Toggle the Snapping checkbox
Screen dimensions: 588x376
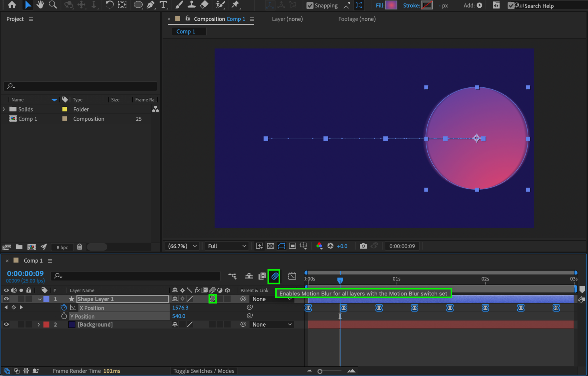coord(310,5)
